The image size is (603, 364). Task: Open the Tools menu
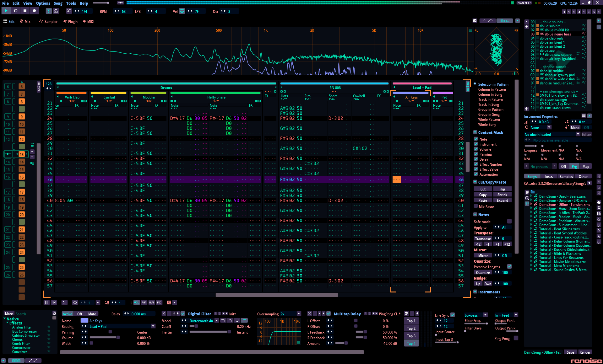(71, 3)
